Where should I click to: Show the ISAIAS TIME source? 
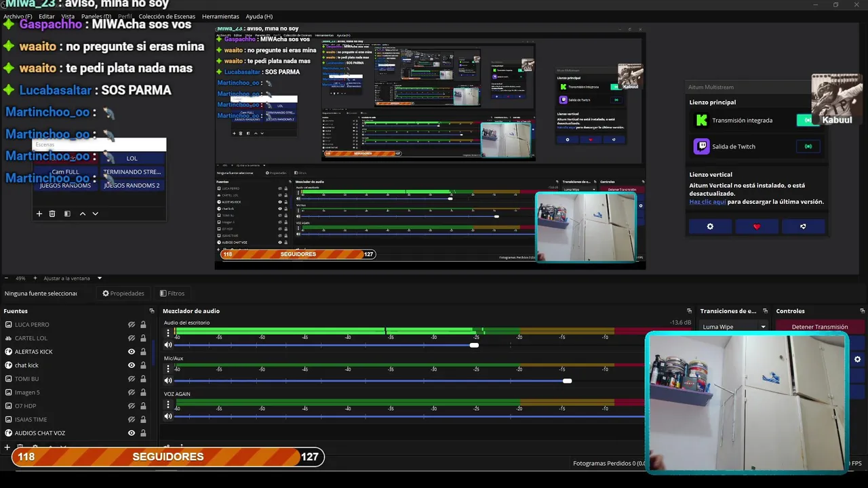132,420
